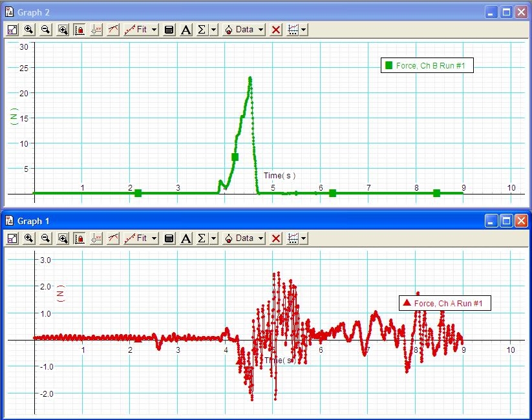This screenshot has height=420, width=532.
Task: Toggle Slope Tool in Graph 2 toolbar
Action: point(113,30)
